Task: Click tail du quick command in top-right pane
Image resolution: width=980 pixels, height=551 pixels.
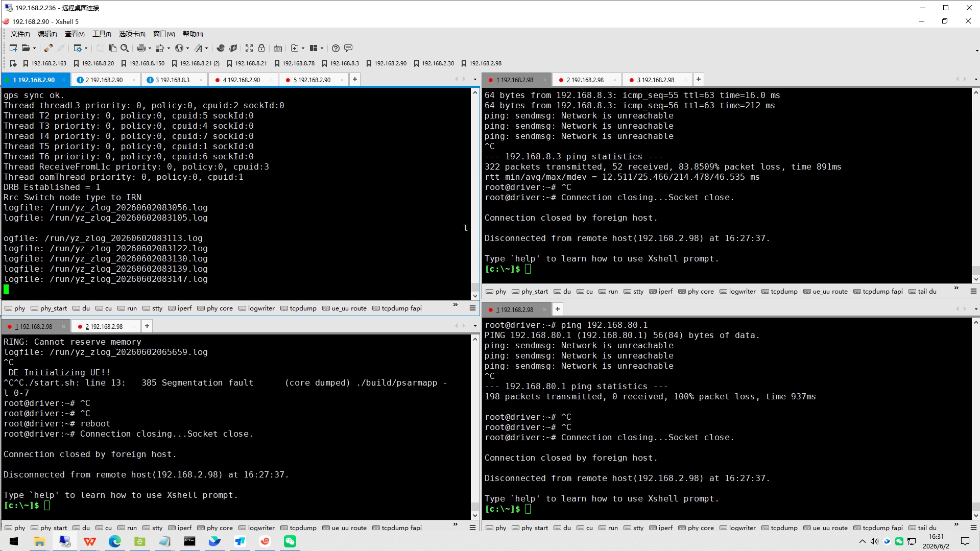Action: [922, 292]
